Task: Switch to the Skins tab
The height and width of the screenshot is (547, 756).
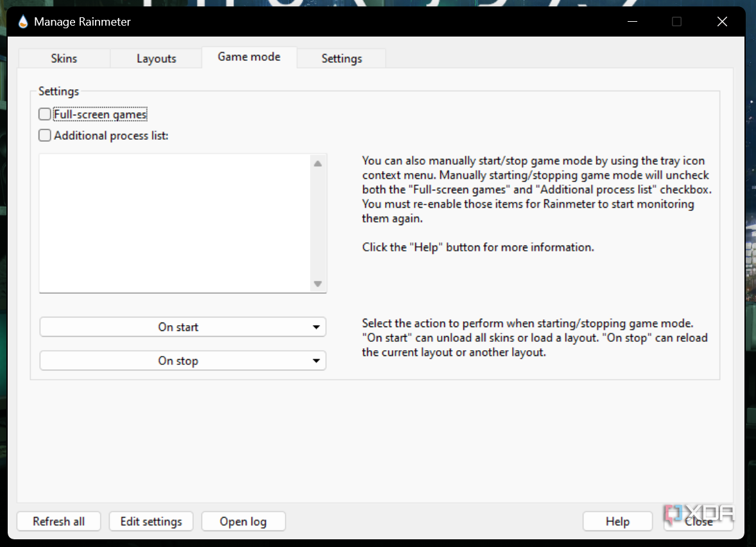Action: tap(64, 58)
